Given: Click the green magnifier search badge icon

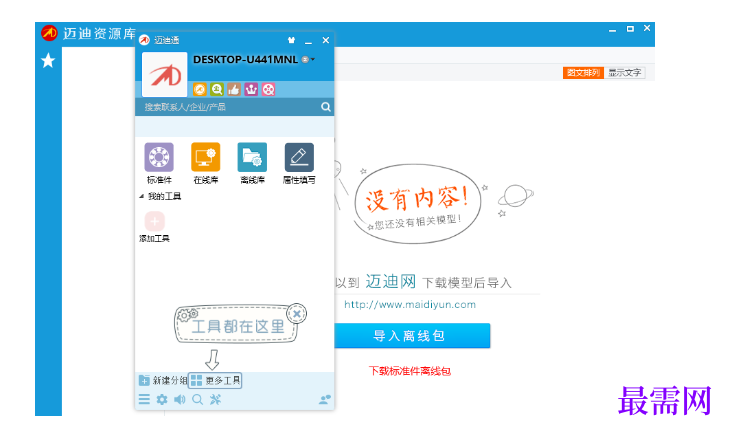Looking at the screenshot, I should click(217, 89).
